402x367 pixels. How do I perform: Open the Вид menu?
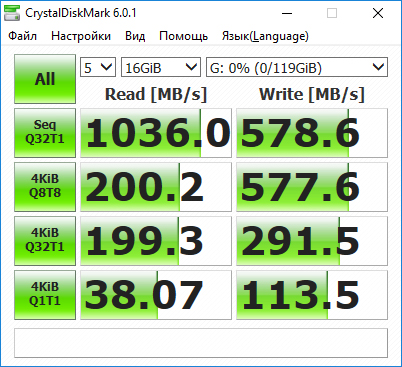point(135,36)
